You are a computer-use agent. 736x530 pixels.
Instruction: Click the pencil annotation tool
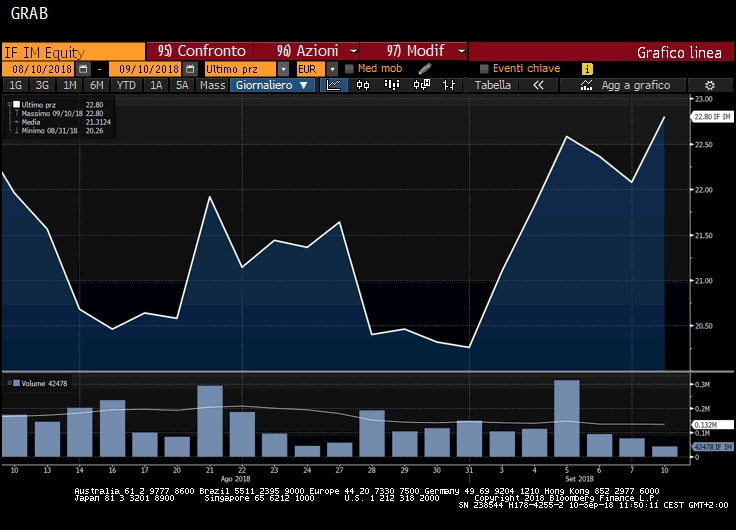pyautogui.click(x=425, y=69)
